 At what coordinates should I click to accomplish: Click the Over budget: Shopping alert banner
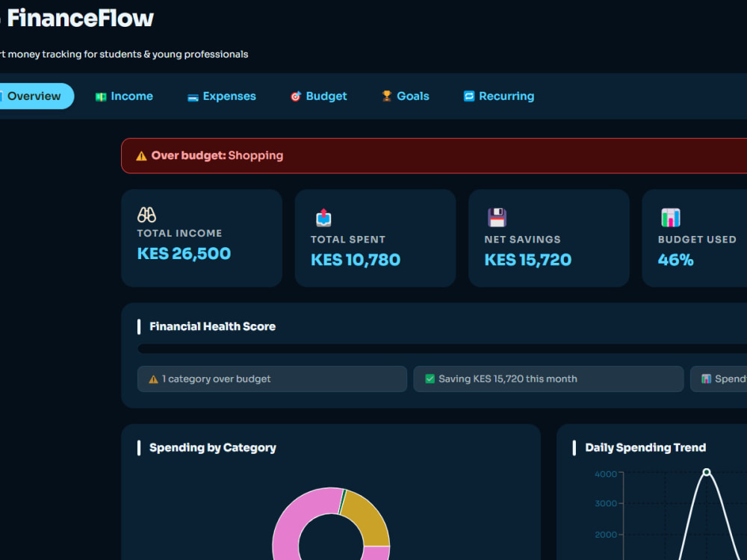(x=434, y=156)
